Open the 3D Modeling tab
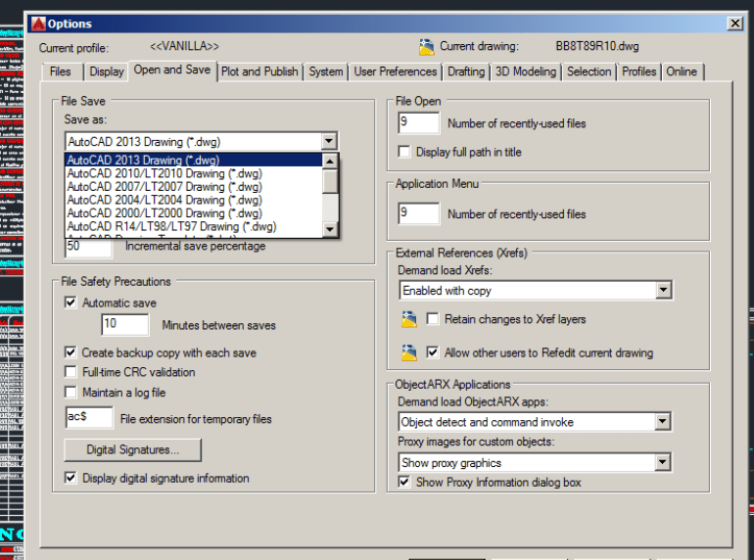 [526, 71]
